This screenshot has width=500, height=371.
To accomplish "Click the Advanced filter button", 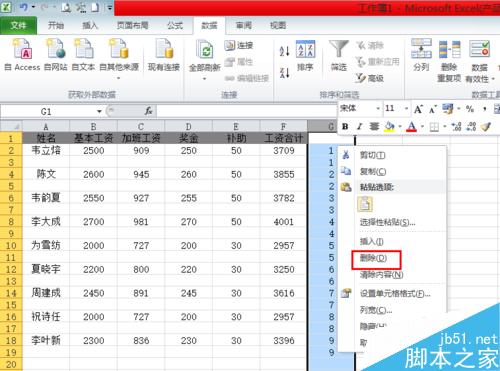I will pos(369,78).
